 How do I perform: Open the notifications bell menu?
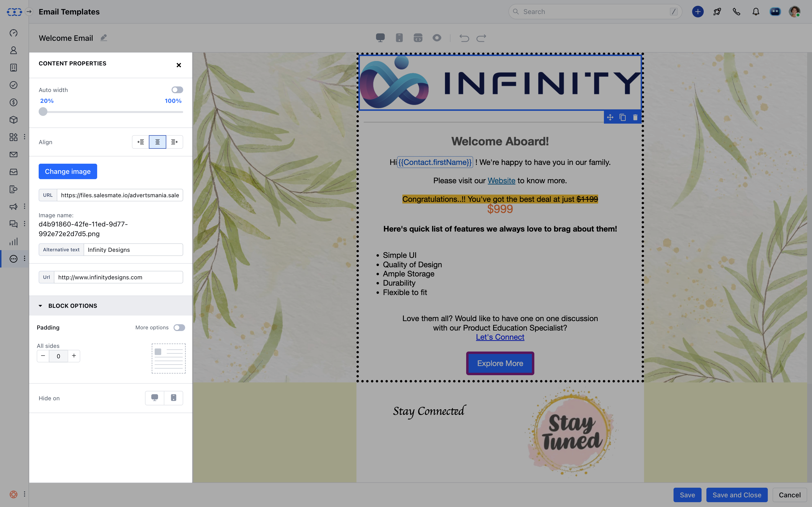pos(756,11)
